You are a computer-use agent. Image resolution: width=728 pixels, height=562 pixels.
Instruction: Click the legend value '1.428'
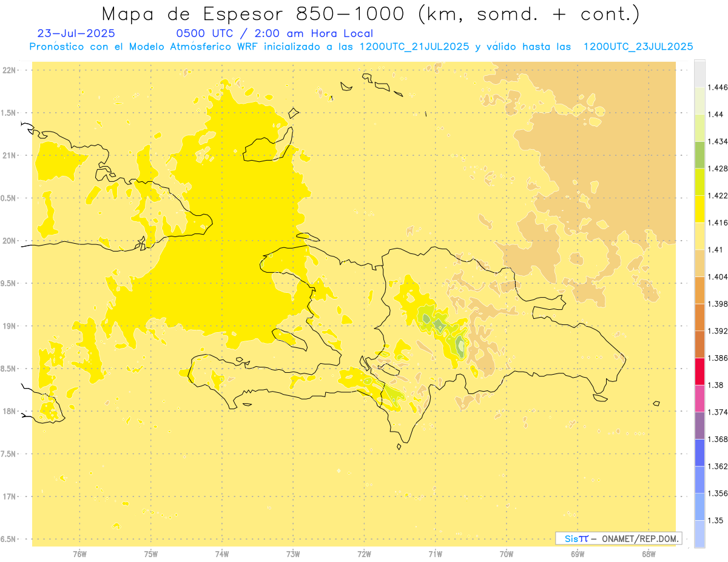(x=718, y=169)
